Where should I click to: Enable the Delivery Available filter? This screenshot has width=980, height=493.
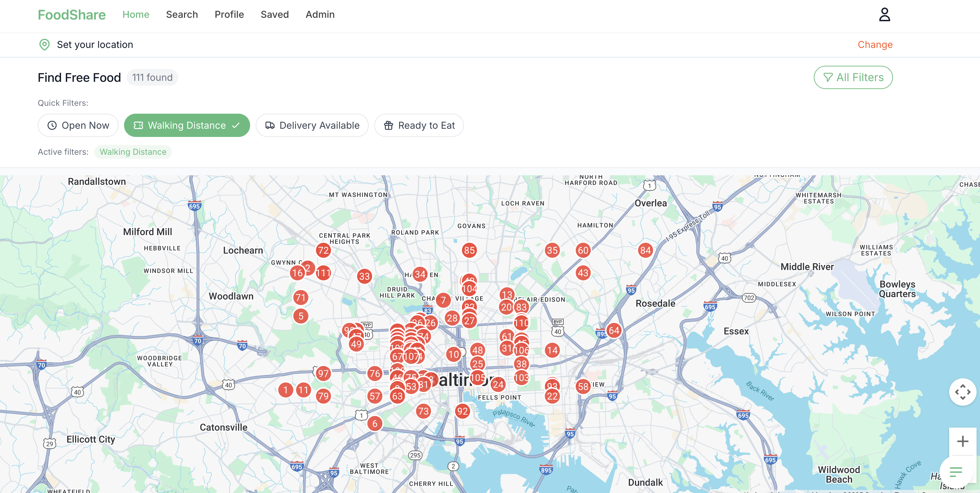point(312,125)
